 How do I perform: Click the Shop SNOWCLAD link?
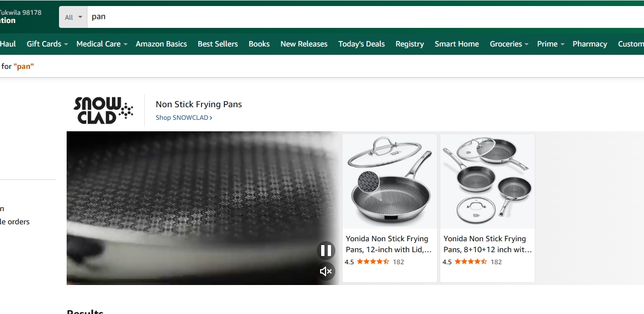(184, 118)
